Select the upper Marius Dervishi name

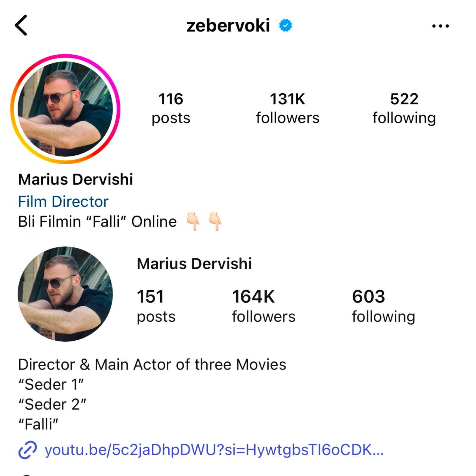point(76,179)
